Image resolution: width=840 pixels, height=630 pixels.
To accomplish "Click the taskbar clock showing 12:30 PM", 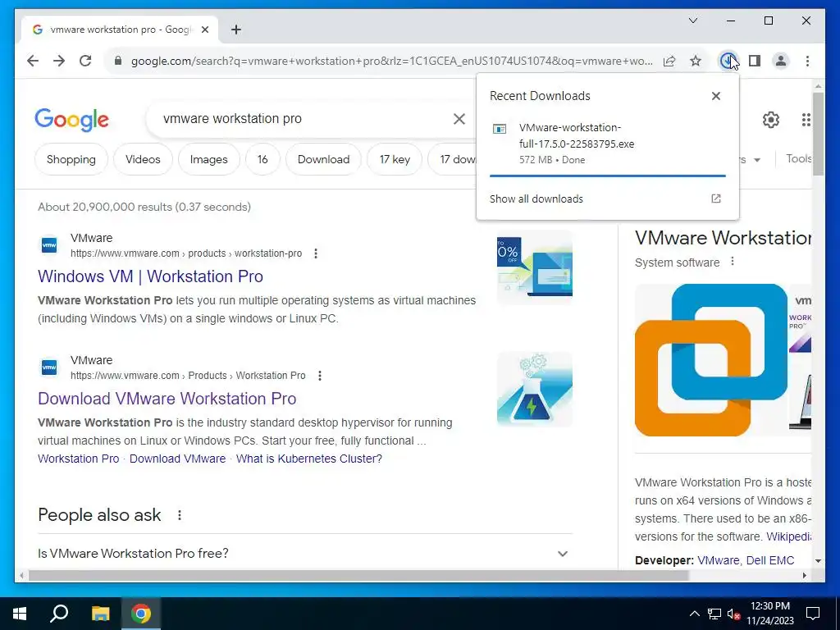I will pos(770,614).
